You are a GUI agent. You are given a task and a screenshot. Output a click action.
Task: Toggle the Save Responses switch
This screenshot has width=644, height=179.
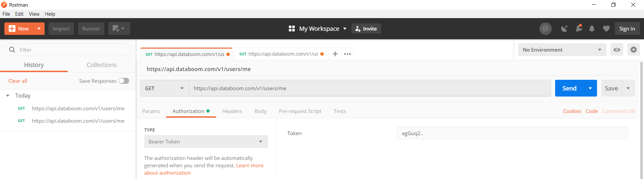(124, 81)
